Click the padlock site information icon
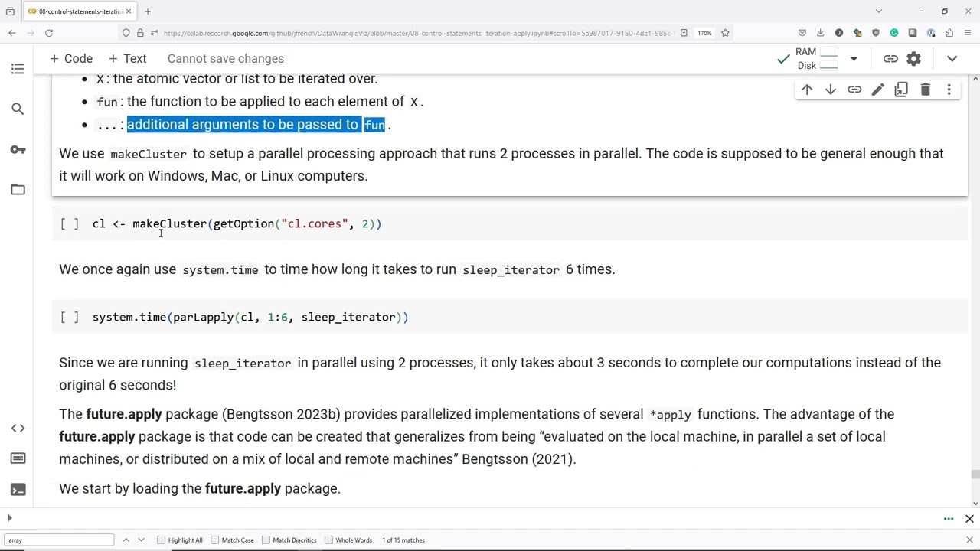 [140, 33]
